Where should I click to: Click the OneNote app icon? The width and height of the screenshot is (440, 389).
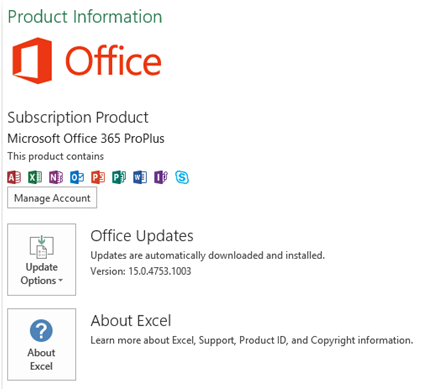[56, 177]
